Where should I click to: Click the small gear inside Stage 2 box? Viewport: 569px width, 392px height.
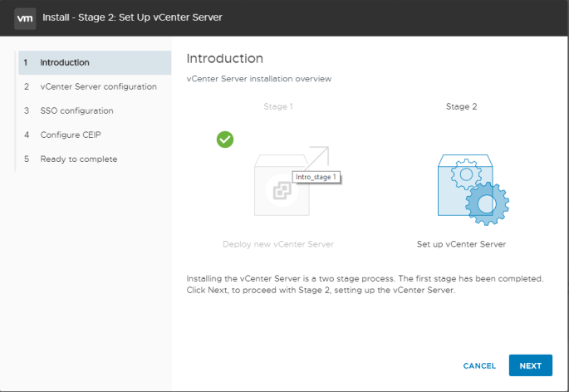(466, 174)
